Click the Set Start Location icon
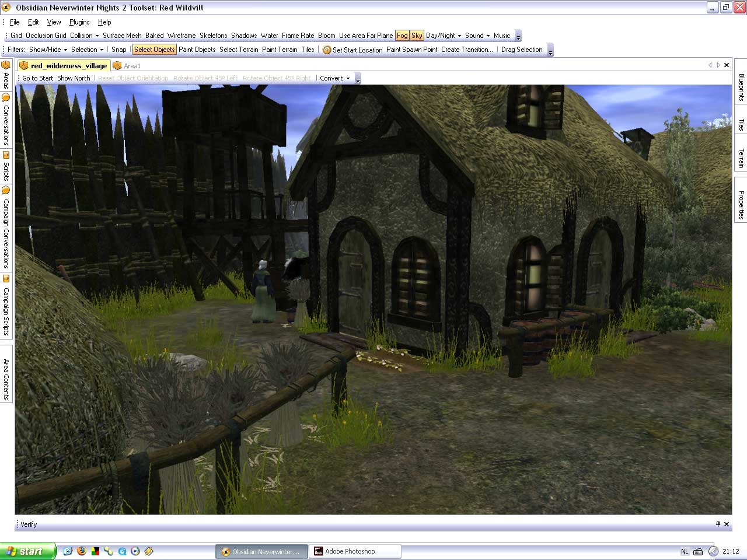Screen dimensions: 747x560 [327, 50]
